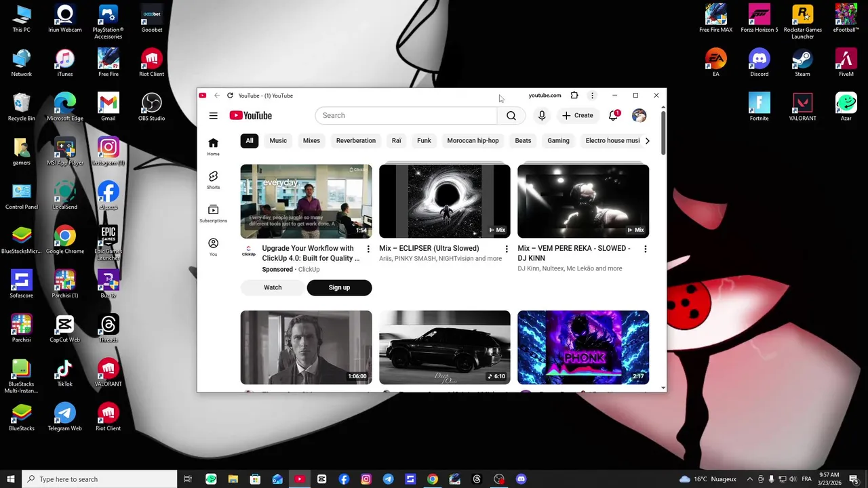Image resolution: width=868 pixels, height=488 pixels.
Task: Open Telegram from the taskbar
Action: pos(388,479)
